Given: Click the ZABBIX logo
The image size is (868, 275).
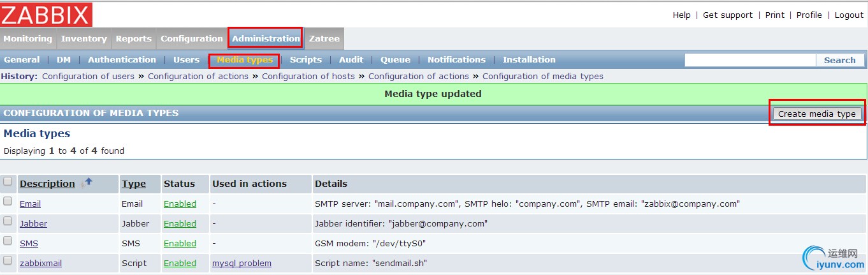Looking at the screenshot, I should pyautogui.click(x=46, y=15).
